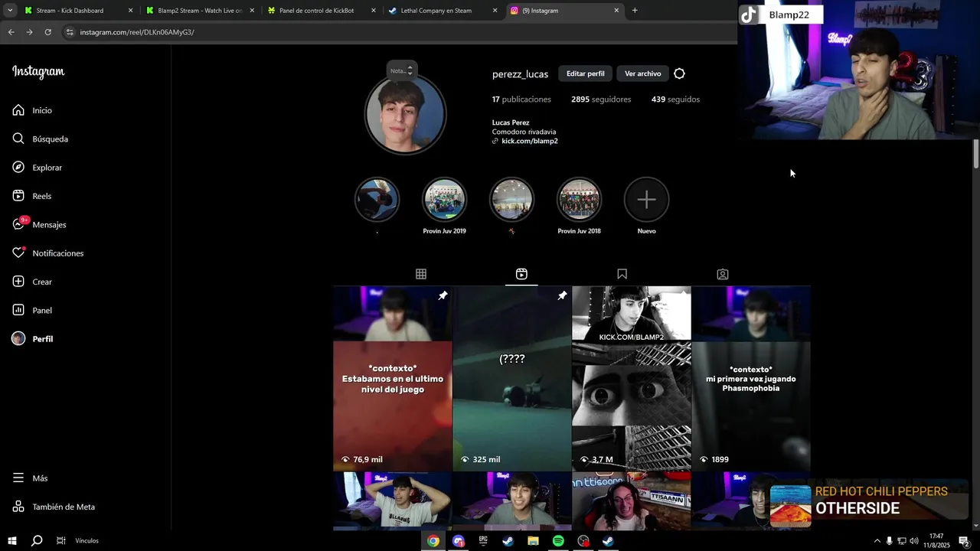Open Epic Games from the taskbar
Image resolution: width=980 pixels, height=551 pixels.
point(483,541)
